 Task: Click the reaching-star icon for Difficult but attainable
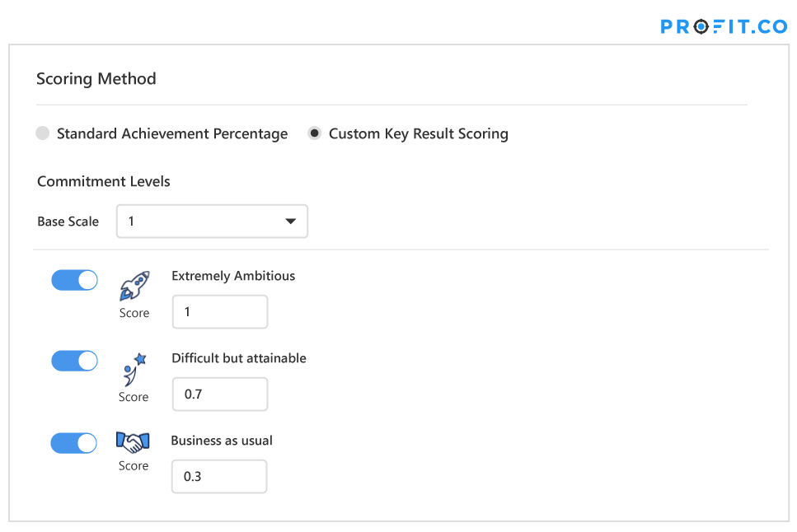coord(134,370)
